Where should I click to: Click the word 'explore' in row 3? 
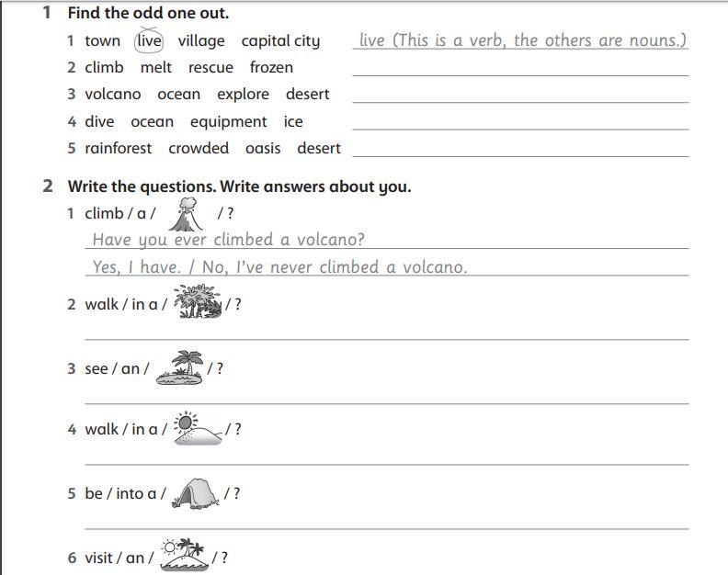pos(243,95)
